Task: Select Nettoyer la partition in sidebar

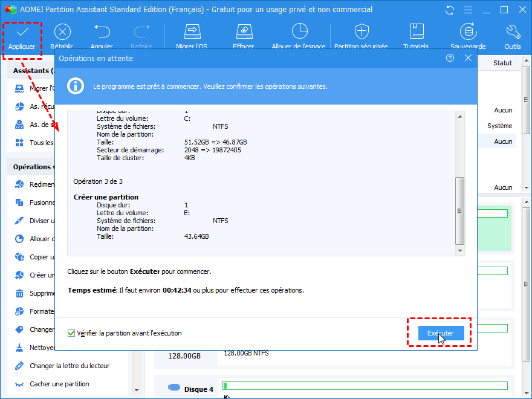Action: click(x=34, y=348)
